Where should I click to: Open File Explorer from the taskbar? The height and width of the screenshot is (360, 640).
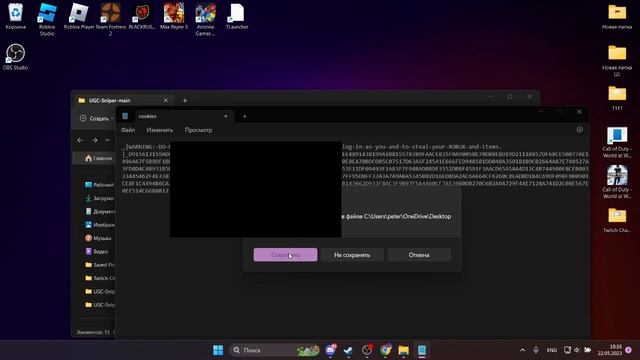404,350
